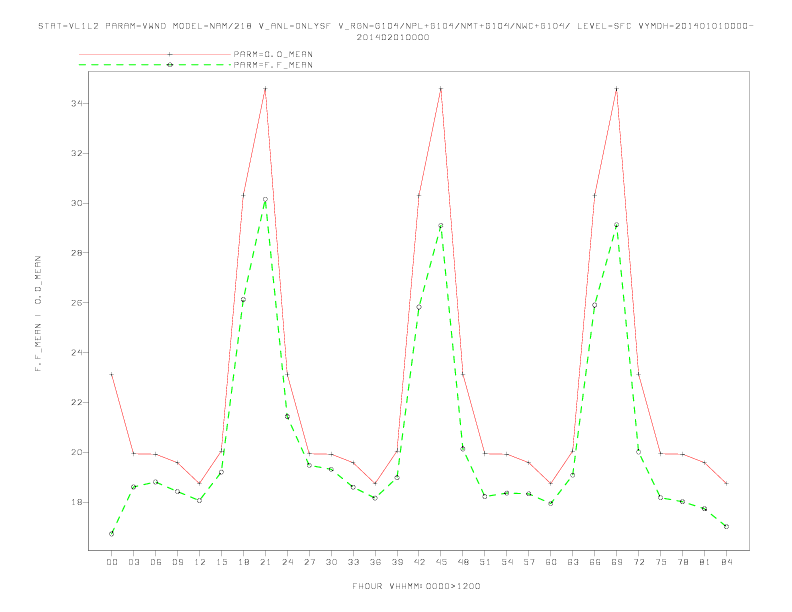Select red O.O_MEAN marker at hour 12
The height and width of the screenshot is (612, 792).
[200, 484]
